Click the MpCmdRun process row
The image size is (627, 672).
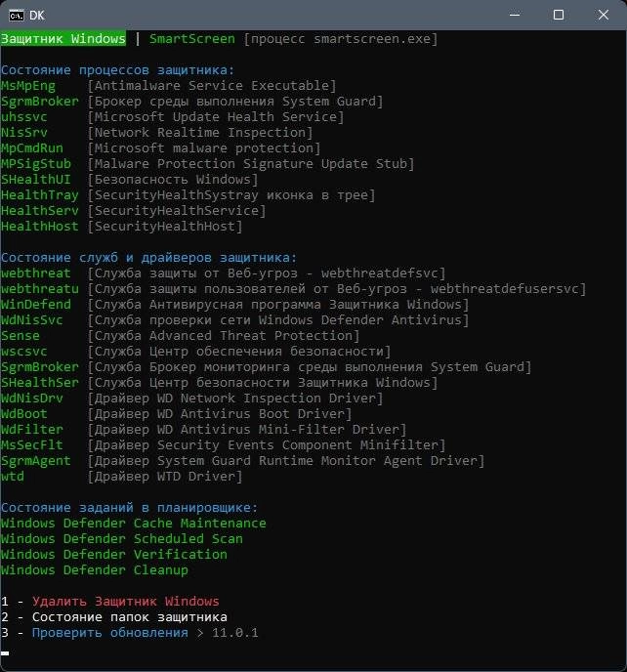(161, 148)
